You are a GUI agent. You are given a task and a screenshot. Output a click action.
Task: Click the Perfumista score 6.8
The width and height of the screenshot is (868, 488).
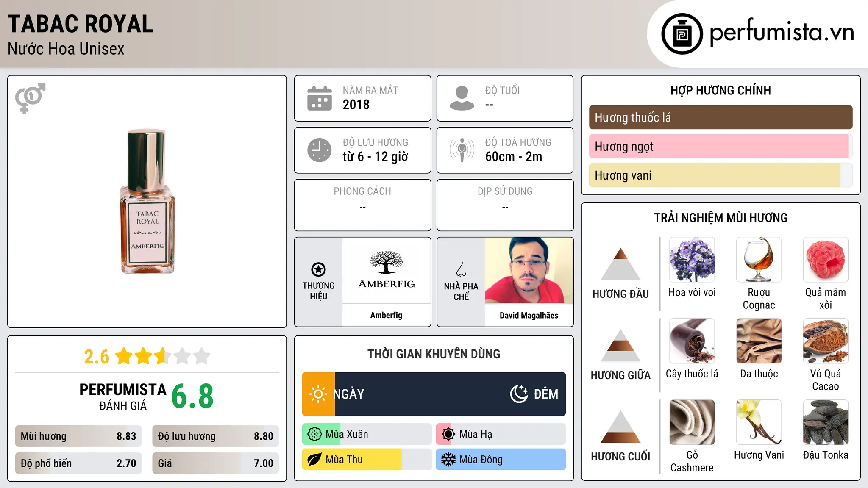coord(192,396)
